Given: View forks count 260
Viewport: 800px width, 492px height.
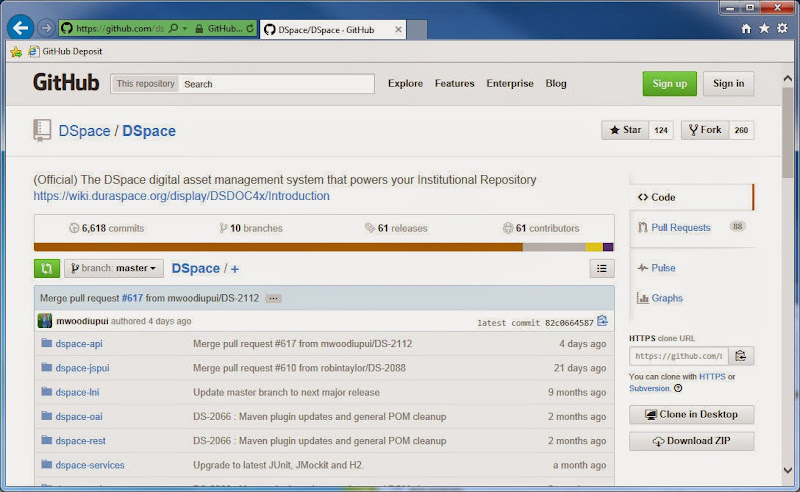Looking at the screenshot, I should point(741,130).
